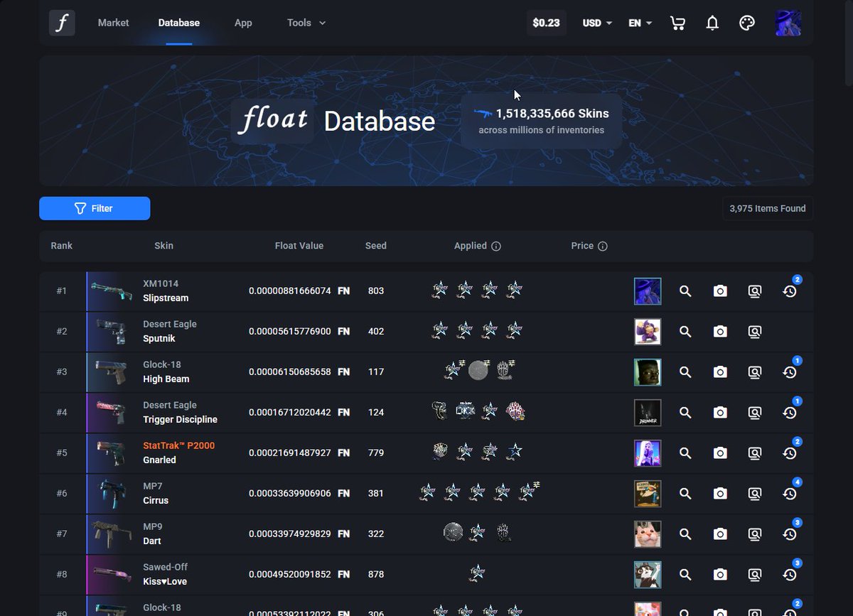Open the USD currency dropdown
The height and width of the screenshot is (616, 853).
[x=597, y=23]
